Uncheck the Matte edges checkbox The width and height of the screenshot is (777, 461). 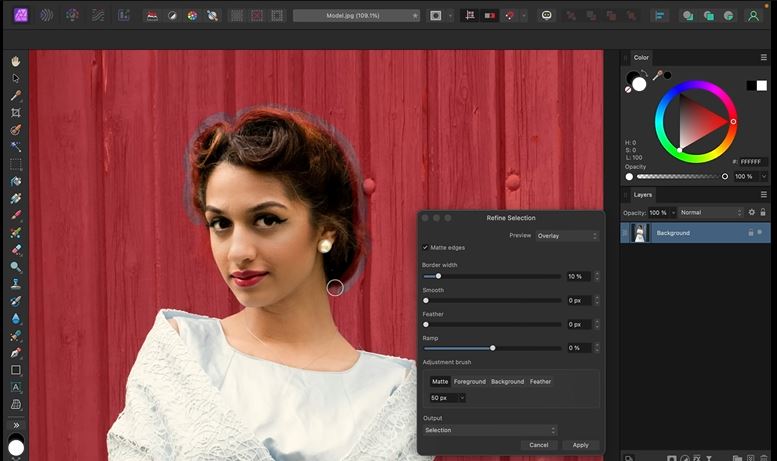[x=425, y=247]
